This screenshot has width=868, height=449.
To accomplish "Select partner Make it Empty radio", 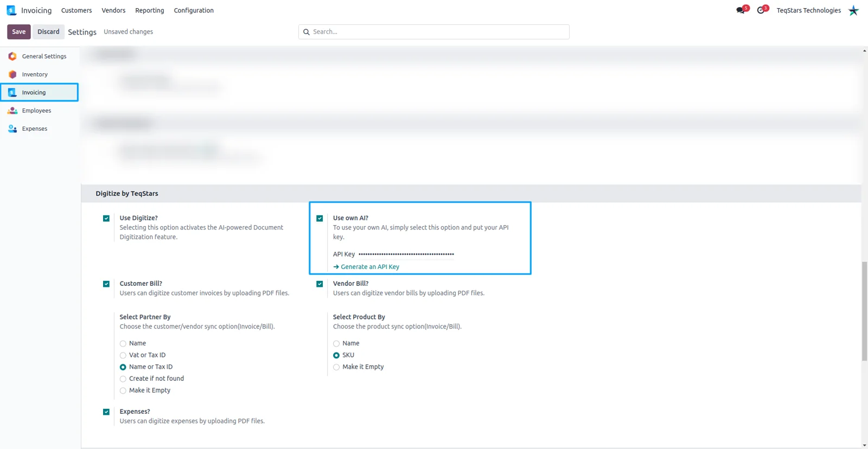I will pyautogui.click(x=123, y=391).
